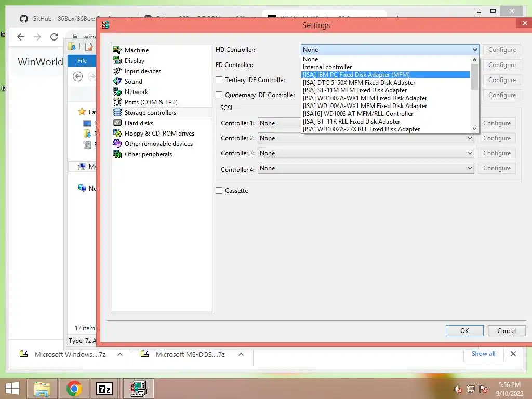
Task: Click Show all downloads in Chrome
Action: coord(483,353)
